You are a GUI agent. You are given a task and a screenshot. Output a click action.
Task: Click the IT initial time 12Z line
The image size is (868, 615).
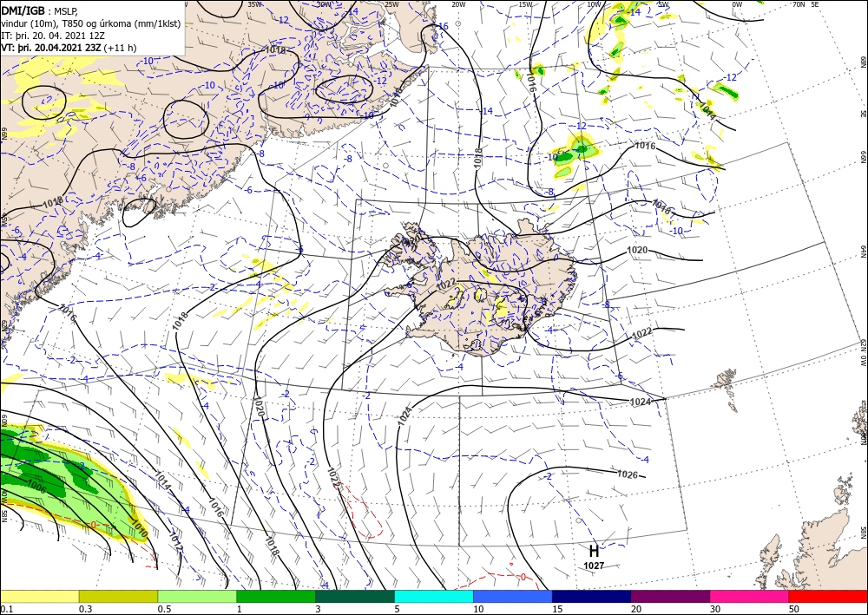tap(53, 36)
